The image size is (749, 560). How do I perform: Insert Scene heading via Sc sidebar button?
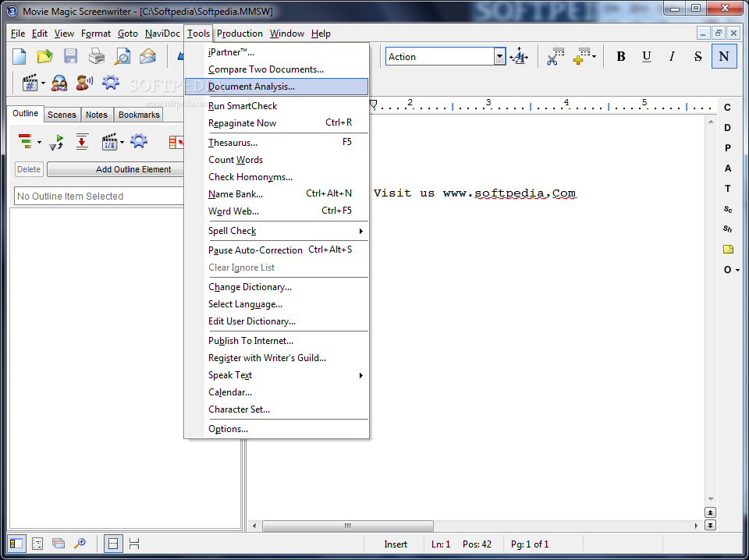coord(727,209)
